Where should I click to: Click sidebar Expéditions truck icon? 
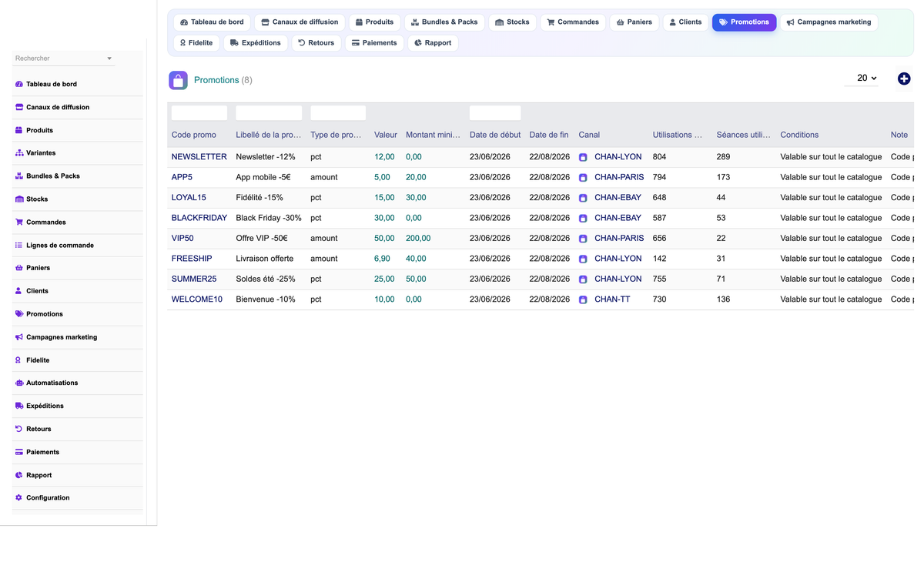coord(19,406)
